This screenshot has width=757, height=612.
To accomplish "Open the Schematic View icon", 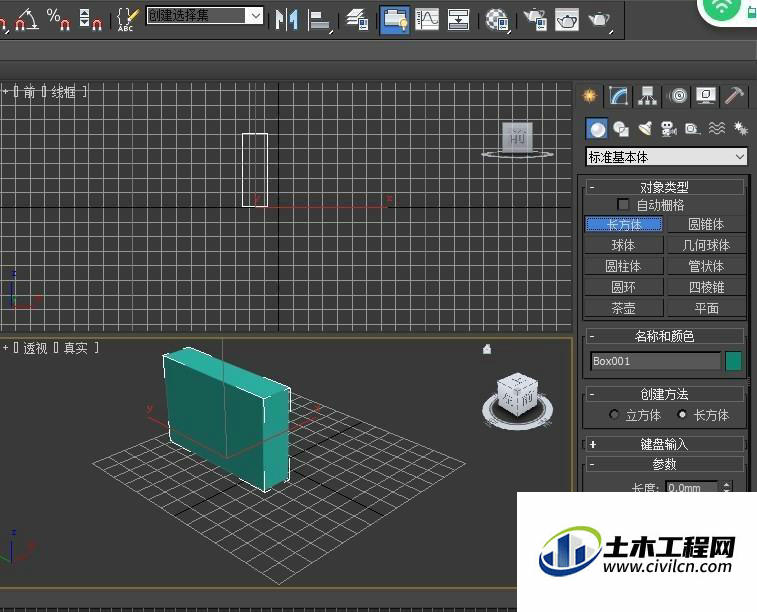I will 458,20.
